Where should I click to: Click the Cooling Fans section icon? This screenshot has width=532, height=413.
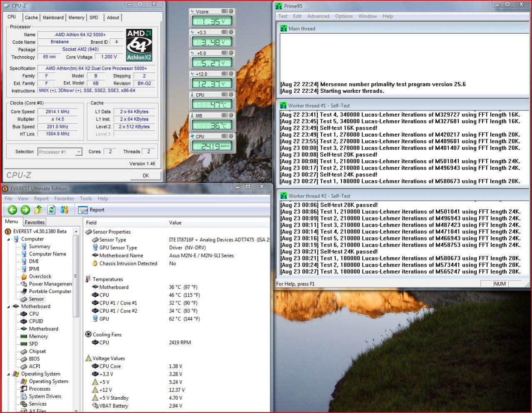(88, 334)
